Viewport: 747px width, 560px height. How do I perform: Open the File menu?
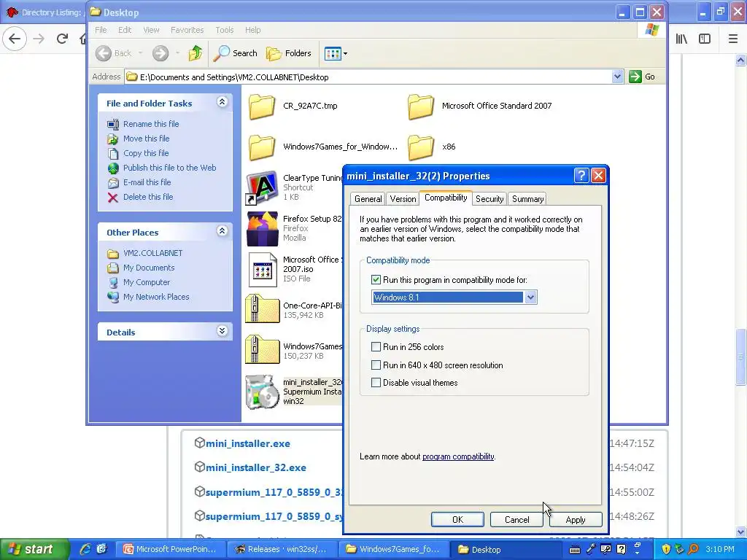pyautogui.click(x=101, y=30)
